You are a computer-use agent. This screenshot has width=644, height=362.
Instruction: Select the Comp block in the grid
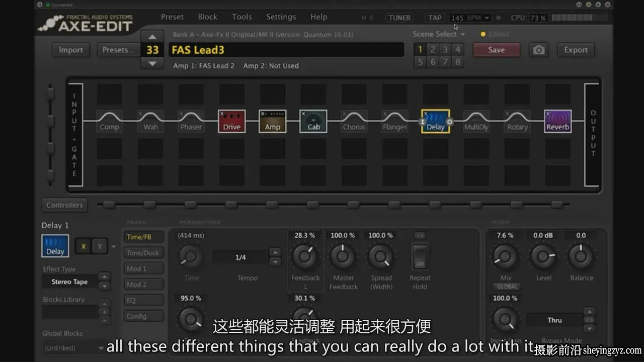tap(109, 121)
